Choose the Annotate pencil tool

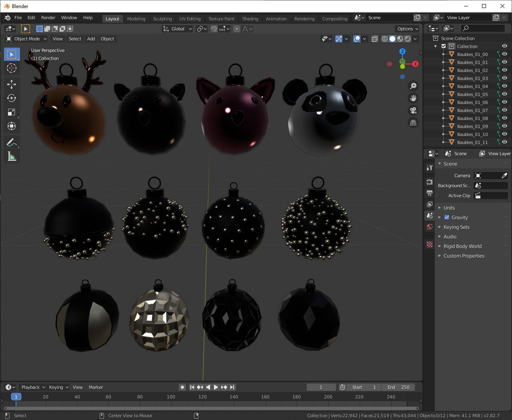coord(12,142)
